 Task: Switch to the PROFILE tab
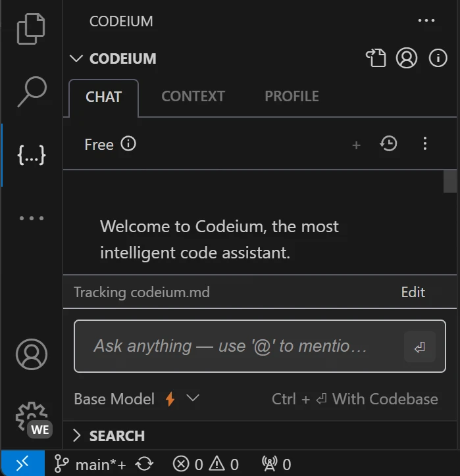pos(292,97)
